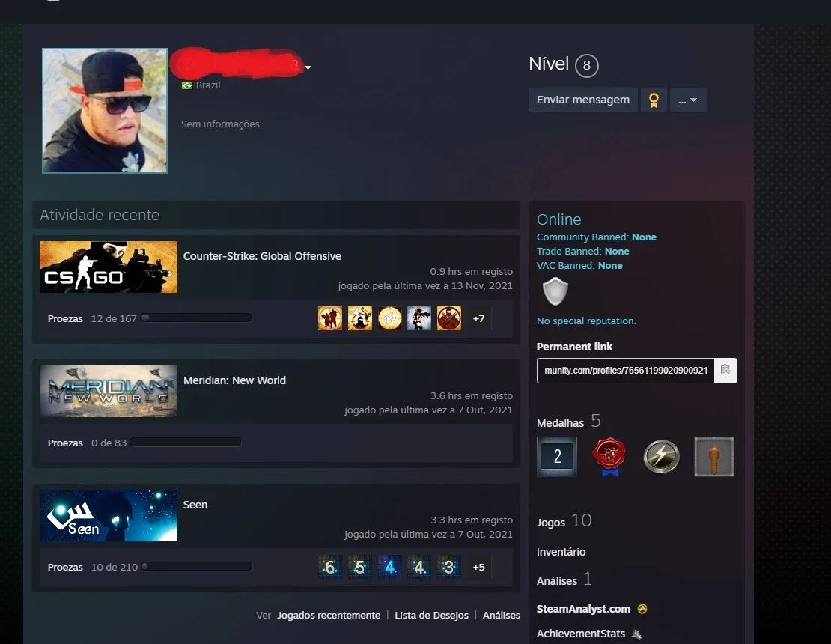
Task: Click 'VAC Banned: None' text
Action: [579, 266]
